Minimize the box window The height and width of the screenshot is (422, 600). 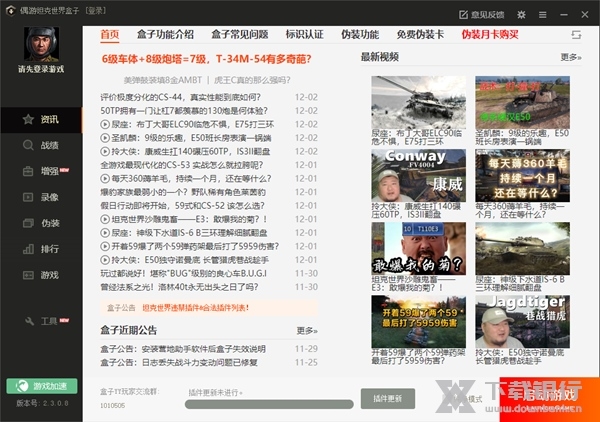(x=564, y=15)
